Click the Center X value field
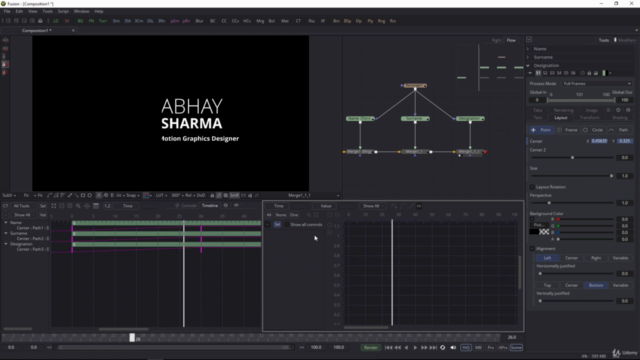 tap(599, 141)
